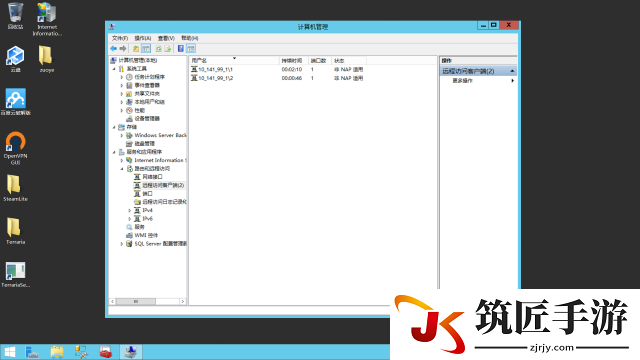Expand the 任务计划程序 node arrow
The height and width of the screenshot is (360, 640).
point(122,77)
